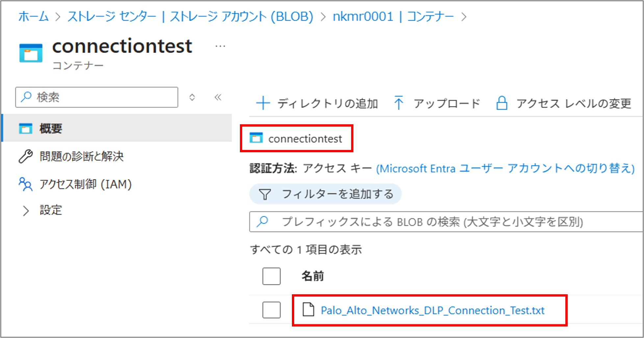Click the trailing breadcrumb chevron after コンテナー
Image resolution: width=644 pixels, height=338 pixels.
pyautogui.click(x=464, y=17)
